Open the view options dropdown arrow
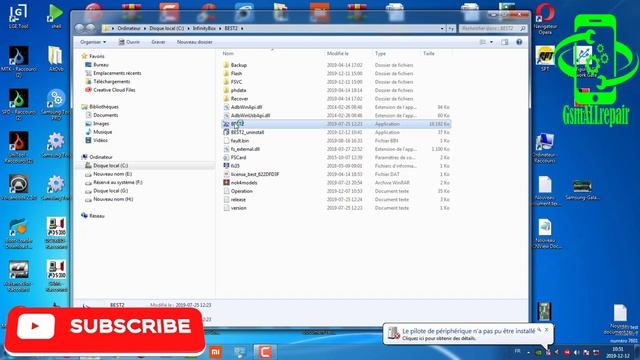The image size is (640, 360). point(491,42)
